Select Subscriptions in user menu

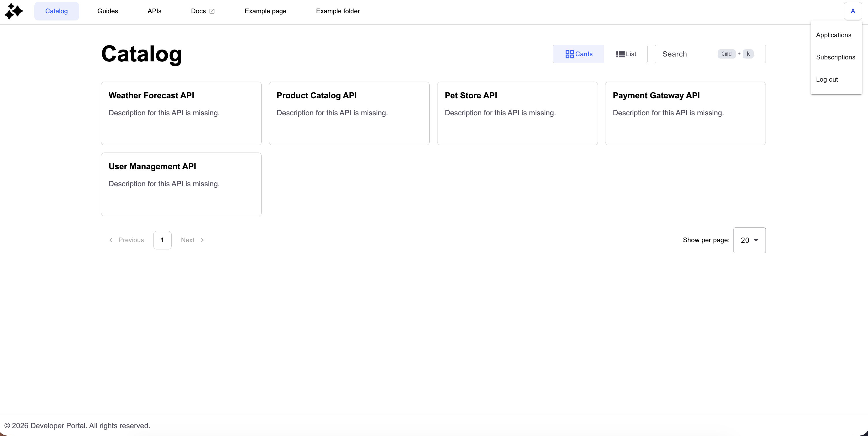coord(835,57)
